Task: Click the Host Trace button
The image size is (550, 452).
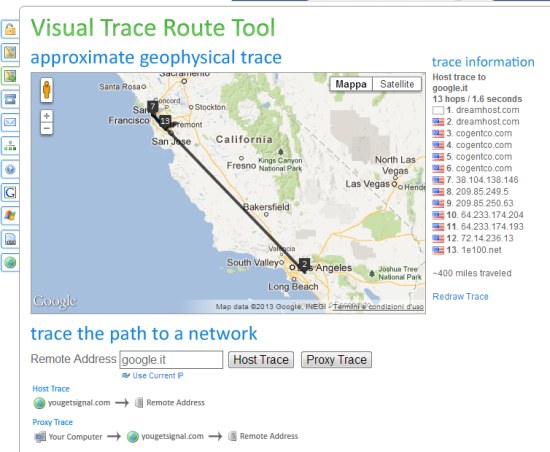Action: [261, 359]
